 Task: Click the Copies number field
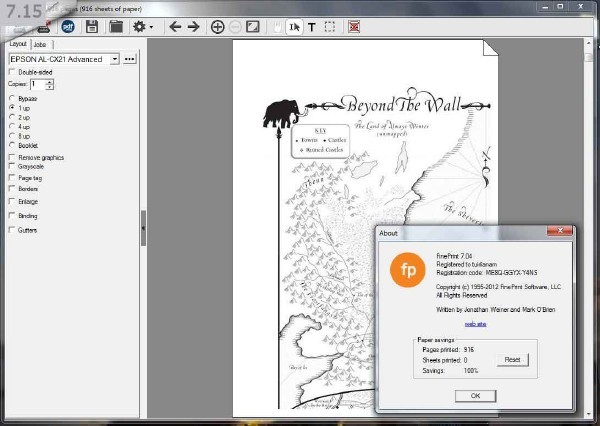coord(38,84)
